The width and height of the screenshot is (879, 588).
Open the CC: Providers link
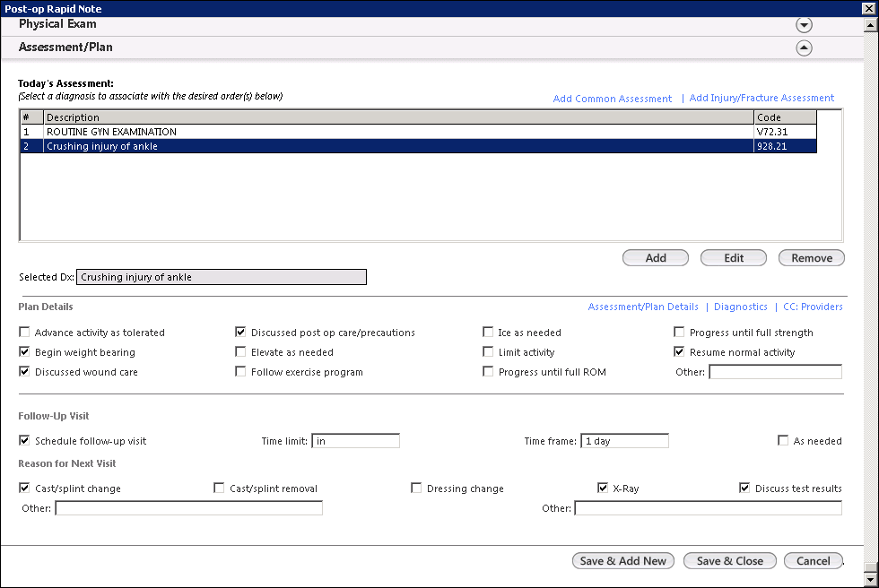[813, 307]
